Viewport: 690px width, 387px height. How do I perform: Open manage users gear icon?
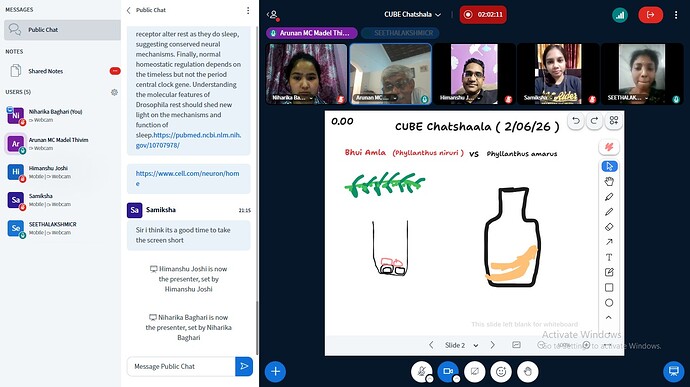pyautogui.click(x=114, y=92)
